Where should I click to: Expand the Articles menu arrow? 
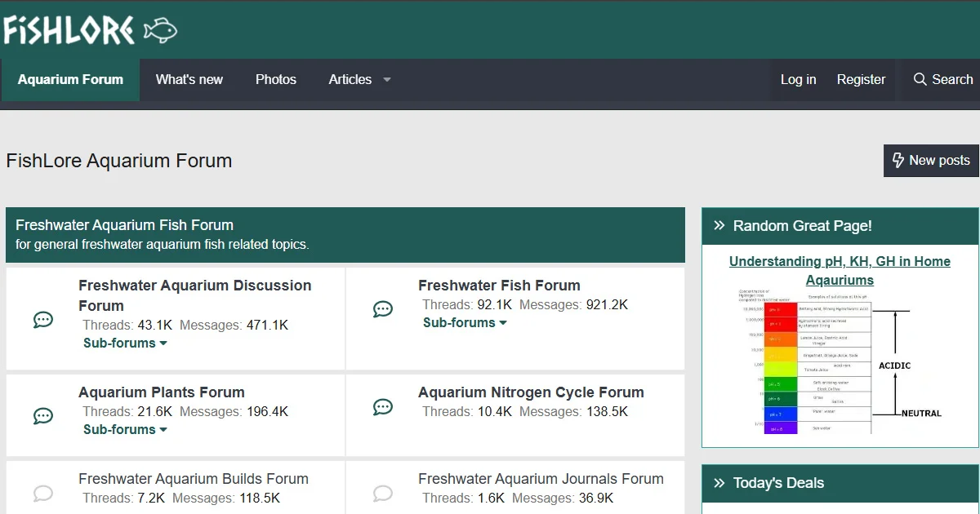[x=387, y=80]
